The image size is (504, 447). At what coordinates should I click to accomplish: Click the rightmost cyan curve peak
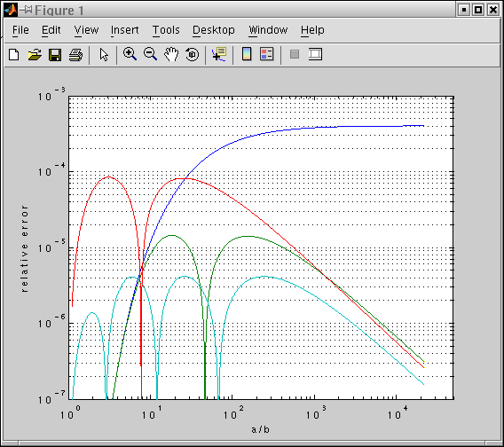264,277
